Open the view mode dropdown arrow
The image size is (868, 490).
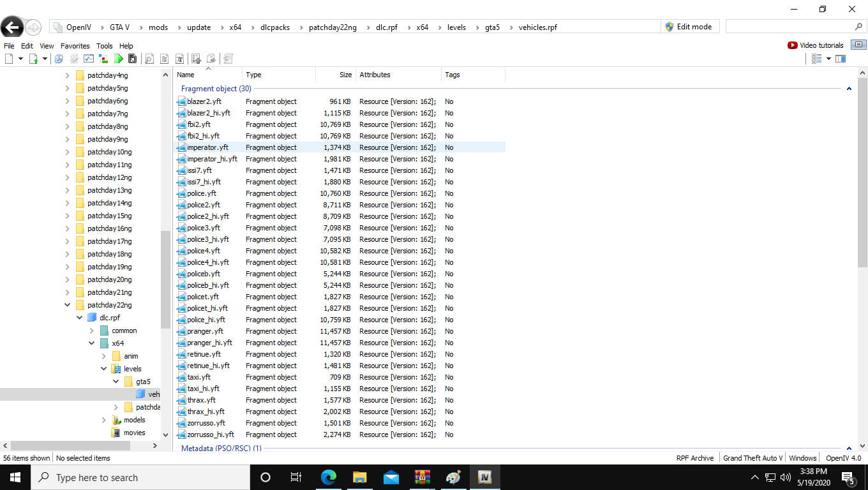coord(828,59)
